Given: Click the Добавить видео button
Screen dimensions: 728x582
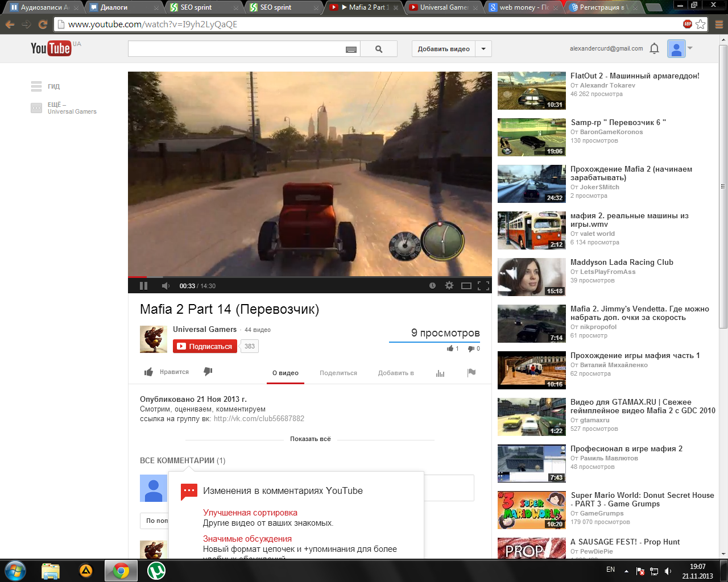Looking at the screenshot, I should [444, 49].
